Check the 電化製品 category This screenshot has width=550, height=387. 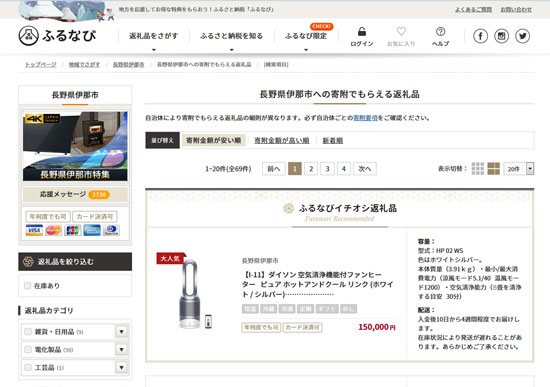(28, 349)
